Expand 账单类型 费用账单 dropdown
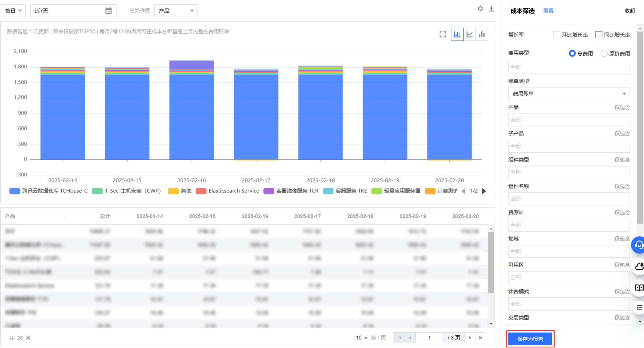 click(569, 93)
